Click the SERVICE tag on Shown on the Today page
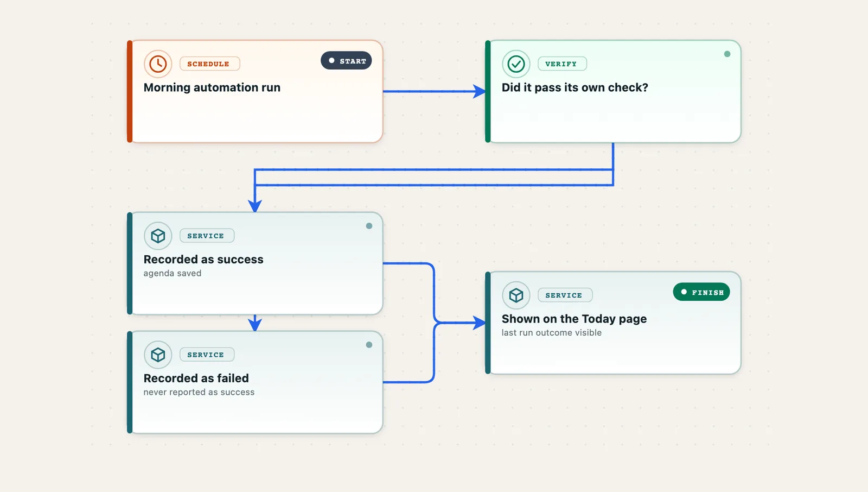Image resolution: width=868 pixels, height=492 pixels. (x=565, y=295)
